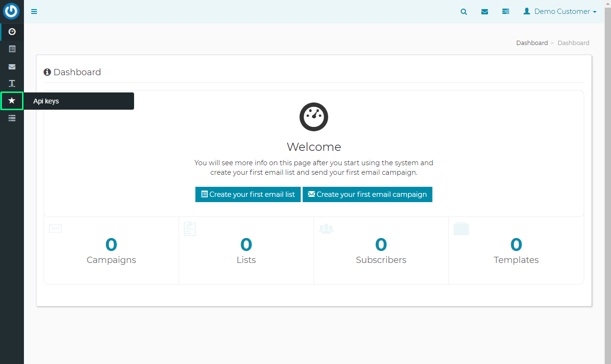
Task: Open the Templates count tile
Action: 516,250
